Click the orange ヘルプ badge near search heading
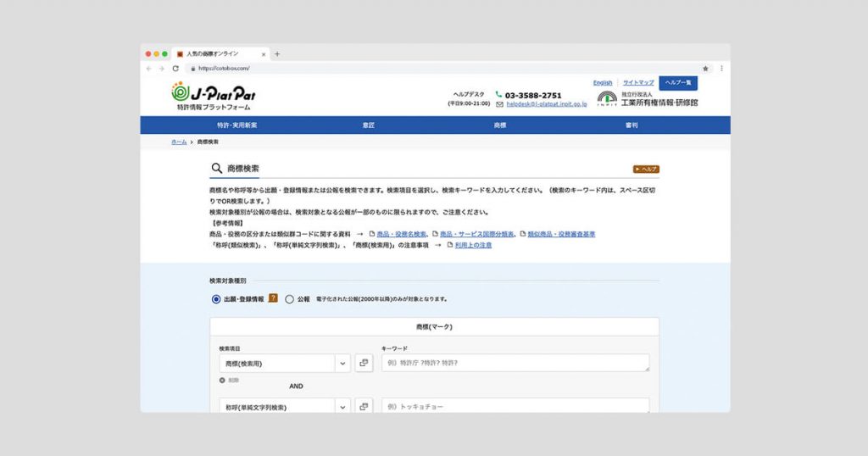This screenshot has height=456, width=868. point(645,170)
